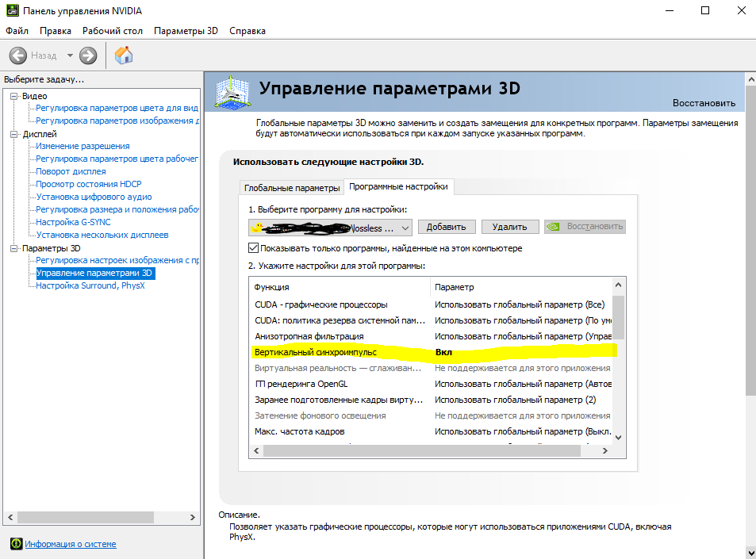Viewport: 756px width, 559px height.
Task: Open the Home page icon
Action: 124,55
